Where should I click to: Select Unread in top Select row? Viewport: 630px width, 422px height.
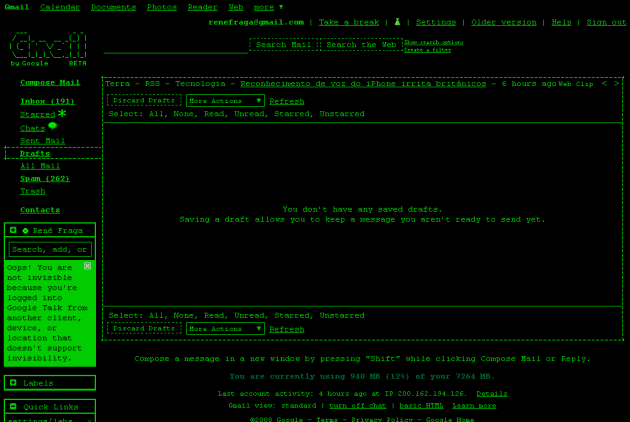coord(249,114)
